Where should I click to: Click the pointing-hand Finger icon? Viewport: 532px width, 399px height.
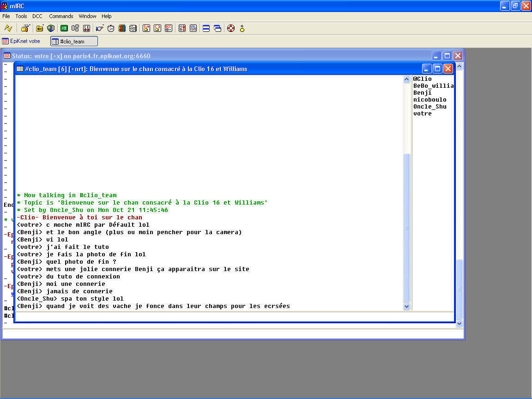coord(99,29)
